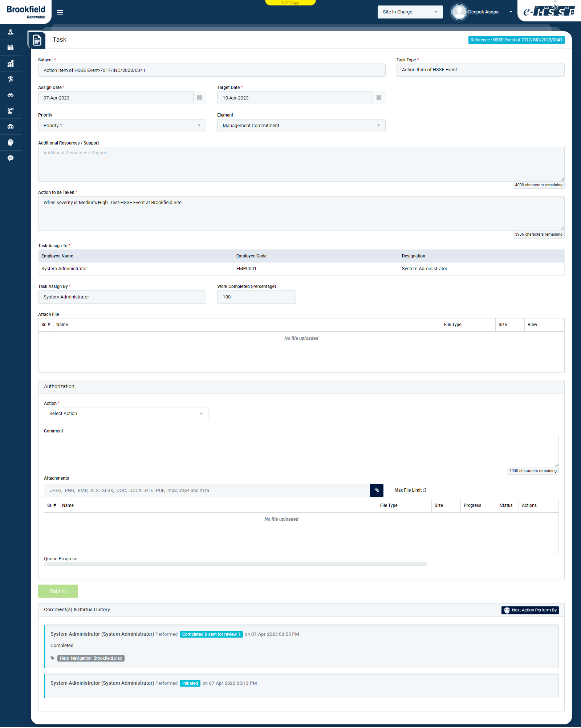Click the 07-Apr-2023 03:13 PM timestamp
Image resolution: width=581 pixels, height=728 pixels.
coord(233,683)
